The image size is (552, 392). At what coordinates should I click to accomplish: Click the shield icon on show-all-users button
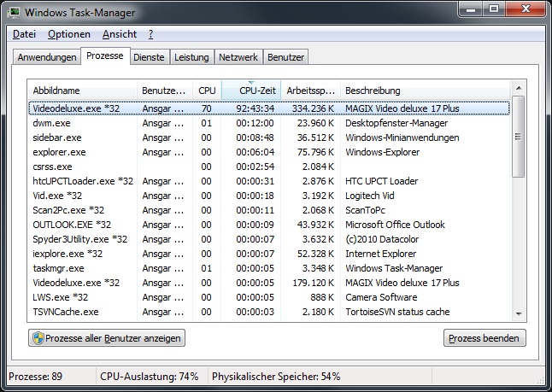[x=38, y=338]
